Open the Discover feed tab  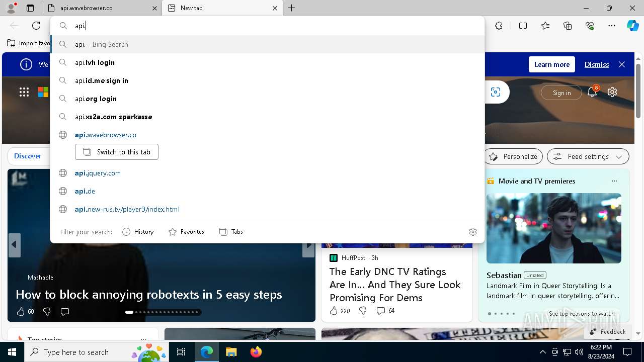[28, 156]
